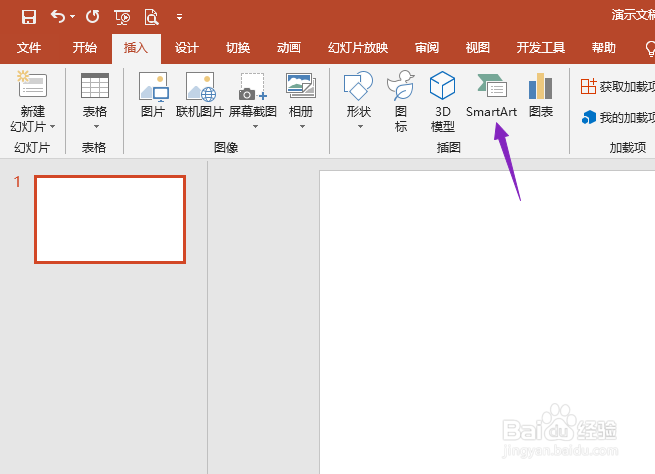Switch to the 设计 tab

pos(186,48)
